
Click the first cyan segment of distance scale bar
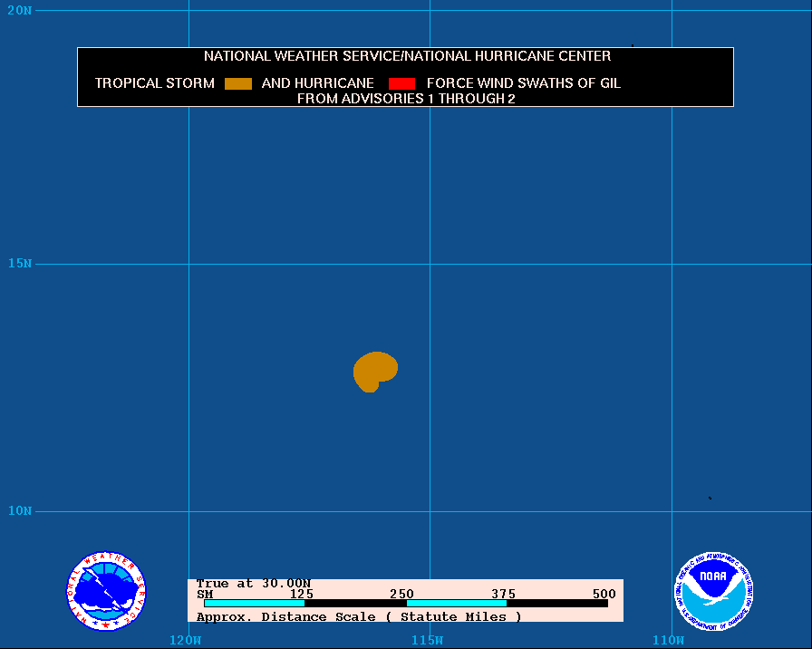(x=255, y=604)
